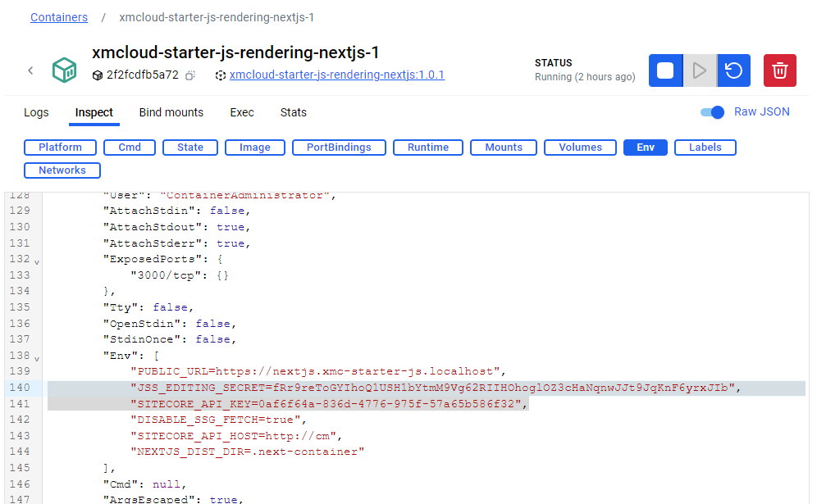
Task: Click the container ID 2f2fcdfb5a72 text
Action: click(143, 75)
